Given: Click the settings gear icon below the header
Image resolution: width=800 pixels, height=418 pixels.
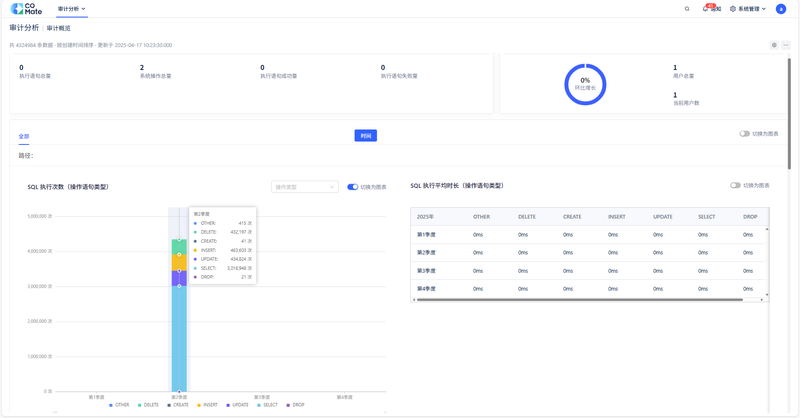Looking at the screenshot, I should click(774, 45).
